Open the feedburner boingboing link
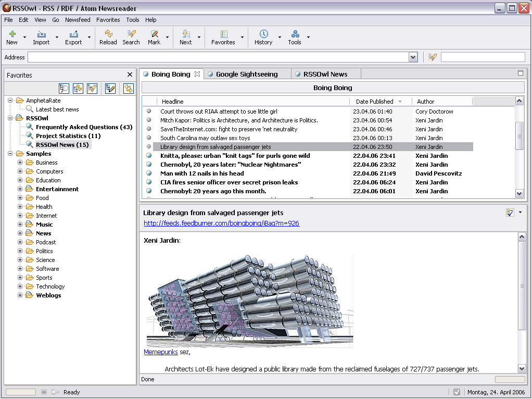Viewport: 532px width, 399px height. [221, 223]
